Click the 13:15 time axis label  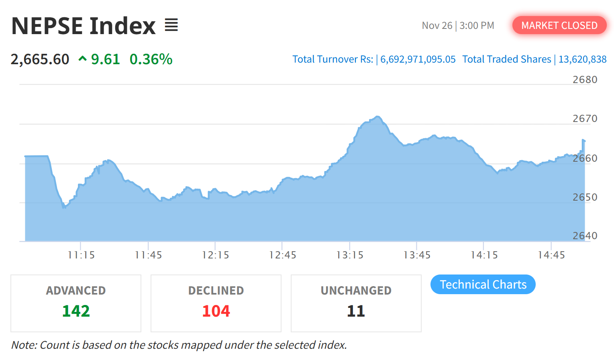(350, 255)
